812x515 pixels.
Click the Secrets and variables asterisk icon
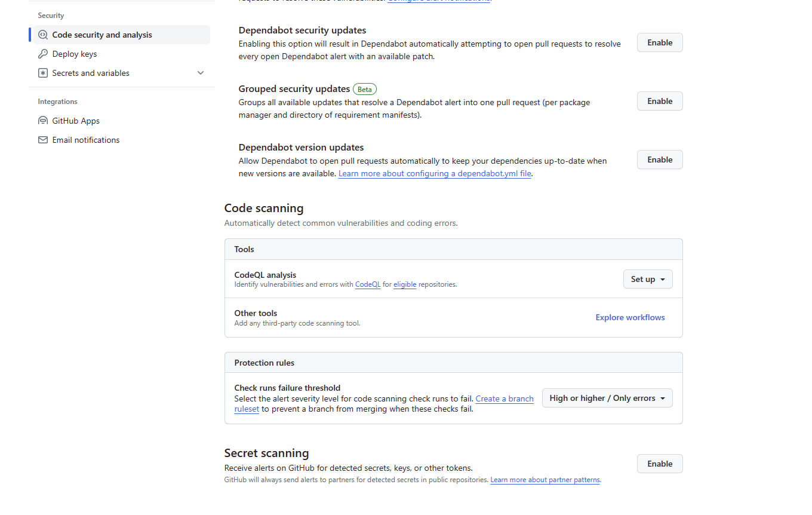(43, 73)
